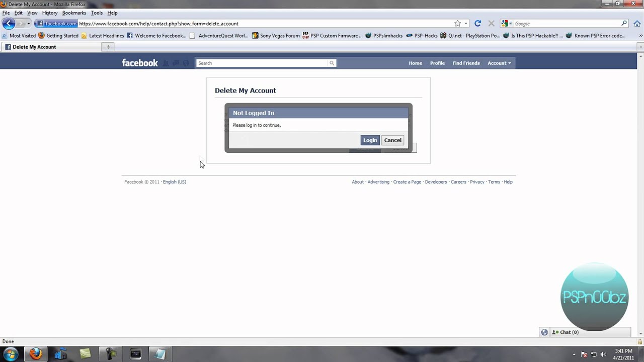The image size is (644, 362).
Task: Click Login in Not Logged In dialog
Action: click(x=370, y=140)
